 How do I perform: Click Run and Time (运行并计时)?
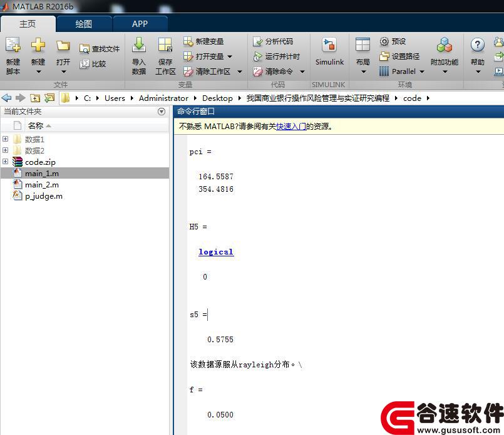[277, 56]
